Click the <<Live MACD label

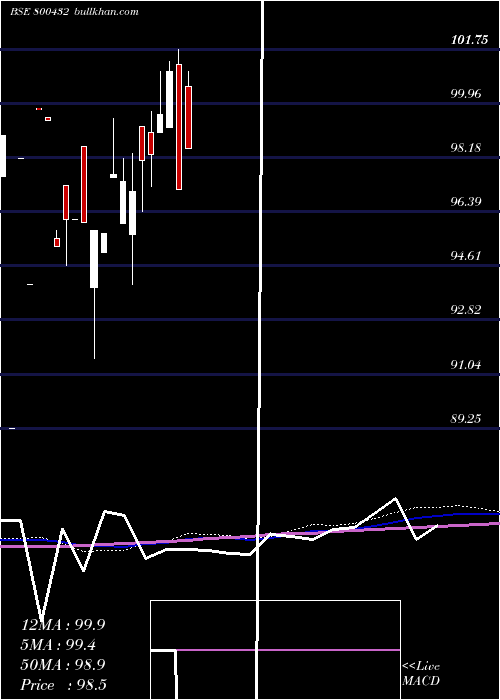[x=421, y=674]
